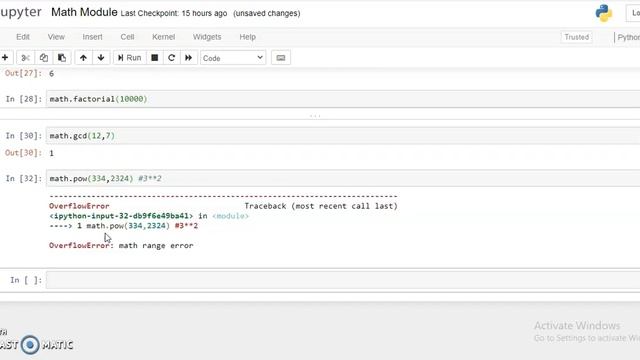This screenshot has height=360, width=640.
Task: Click the ipython-input-32 traceback text
Action: [121, 216]
